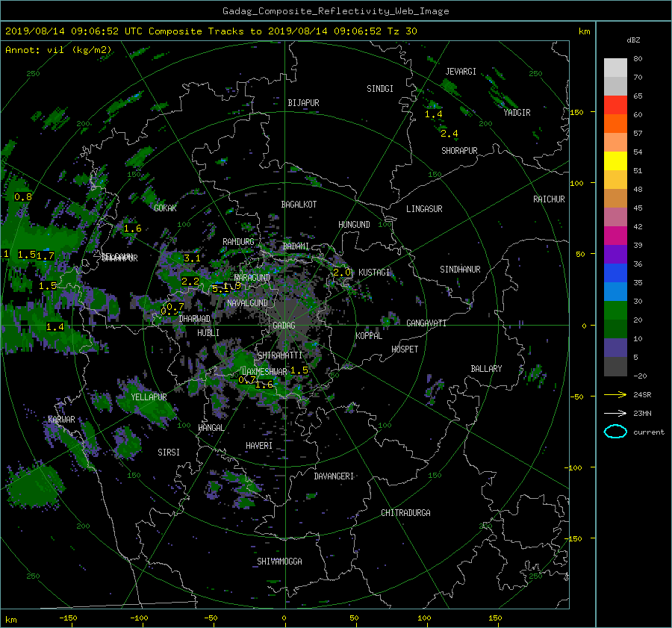Click the JEVARGI city label

[461, 72]
